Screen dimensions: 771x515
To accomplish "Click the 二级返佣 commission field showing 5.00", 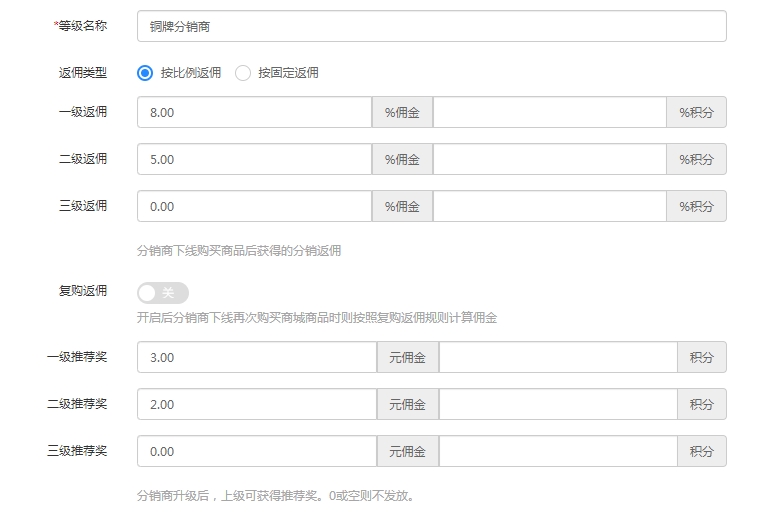I will click(254, 160).
